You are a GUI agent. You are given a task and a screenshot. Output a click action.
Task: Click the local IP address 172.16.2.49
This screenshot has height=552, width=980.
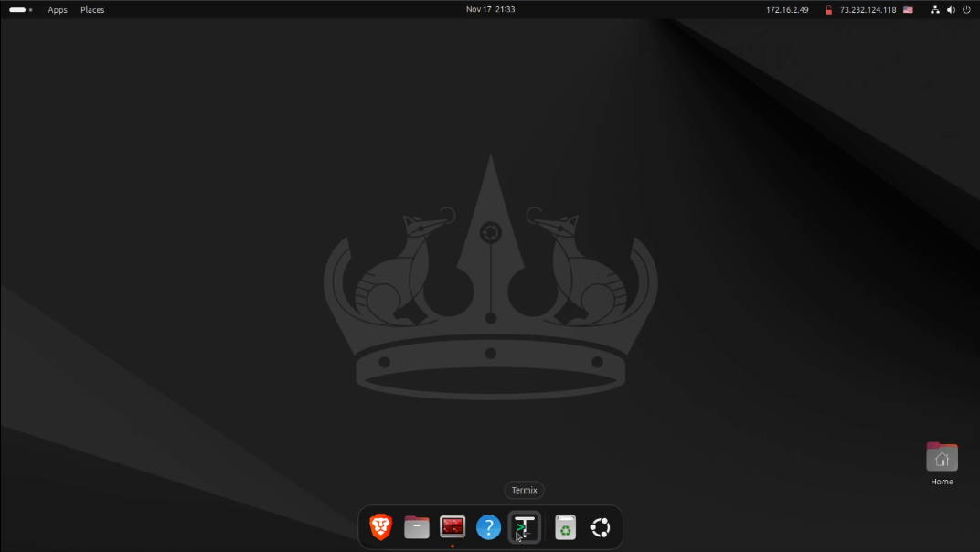(787, 10)
